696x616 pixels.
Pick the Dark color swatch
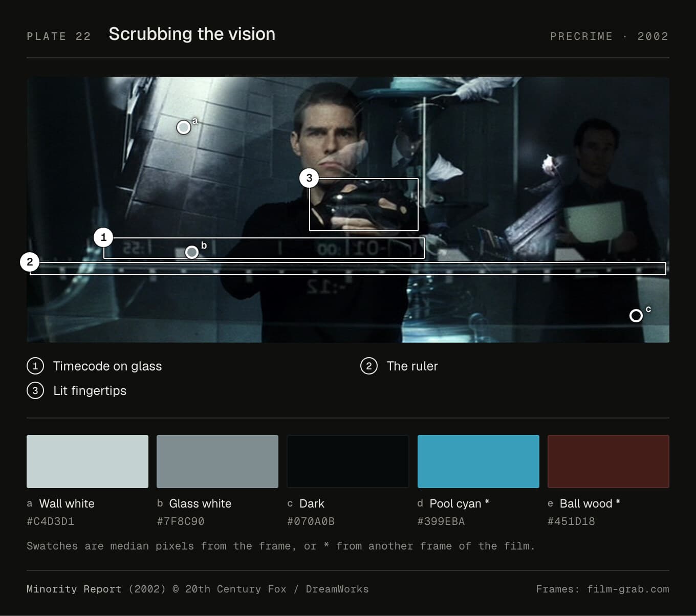[348, 461]
